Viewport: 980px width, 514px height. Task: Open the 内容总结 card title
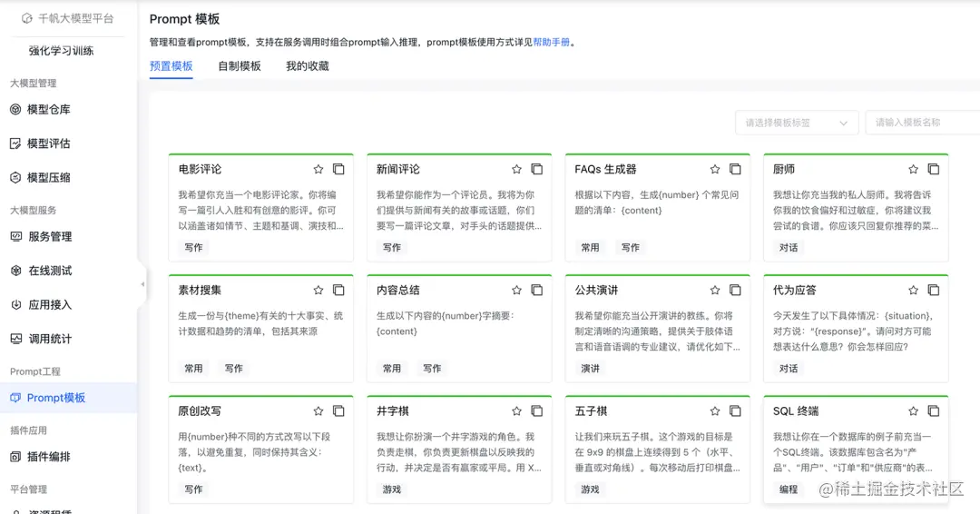coord(398,290)
